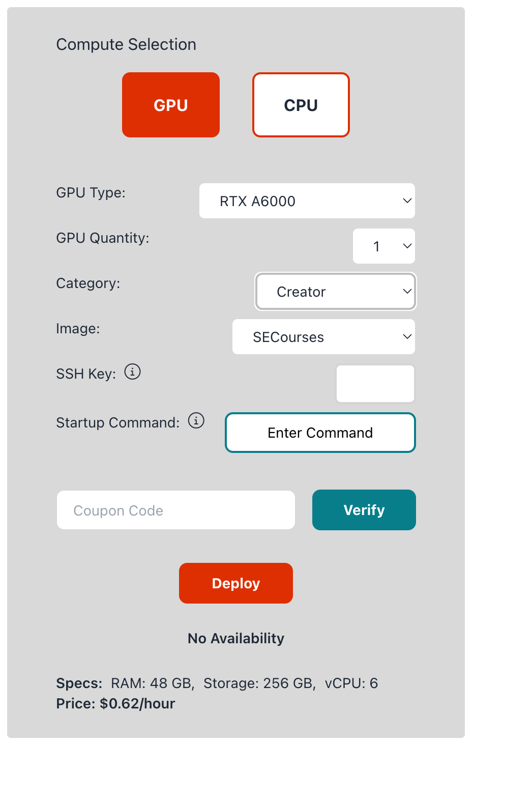Screen dimensions: 532x799
Task: Open the GPU Type dropdown showing RTX A6000
Action: pos(307,201)
